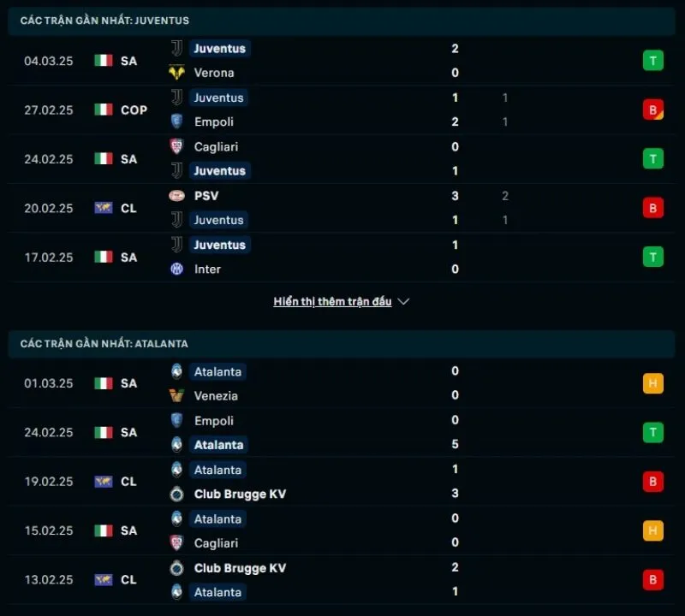685x616 pixels.
Task: Click the Atalanta club crest
Action: click(178, 371)
